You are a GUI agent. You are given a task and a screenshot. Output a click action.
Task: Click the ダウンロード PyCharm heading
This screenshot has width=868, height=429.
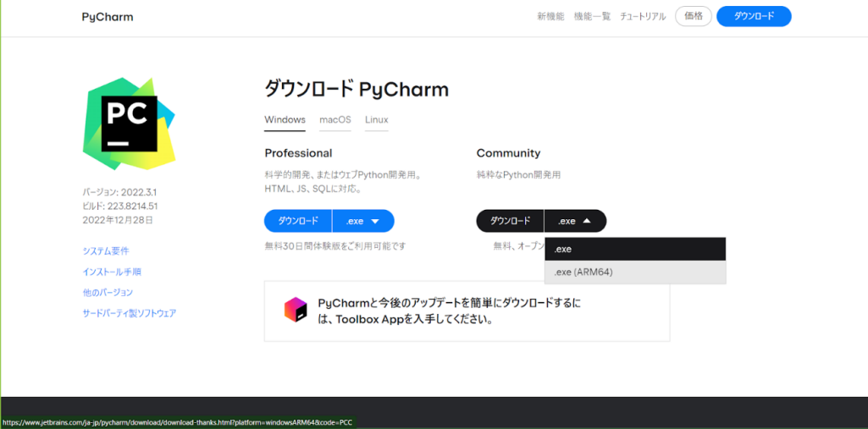tap(357, 89)
